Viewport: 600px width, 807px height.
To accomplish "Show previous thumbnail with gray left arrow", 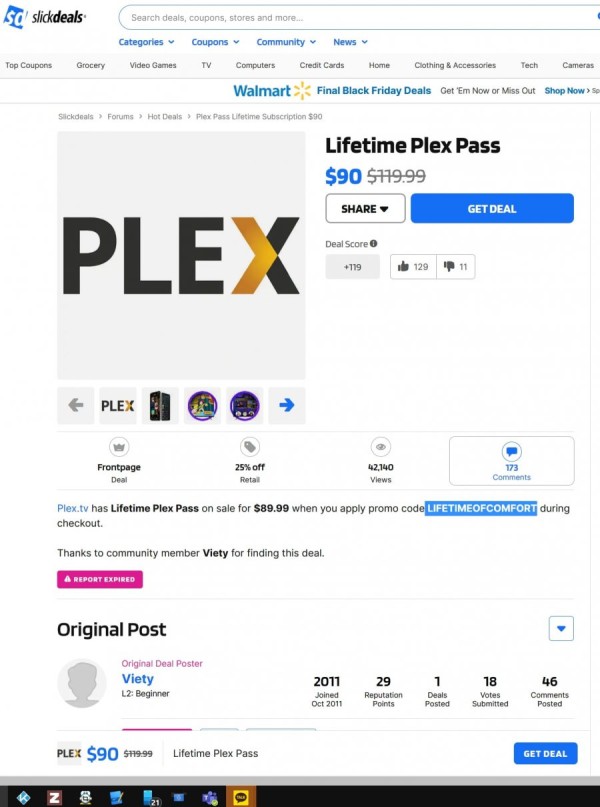I will point(76,406).
